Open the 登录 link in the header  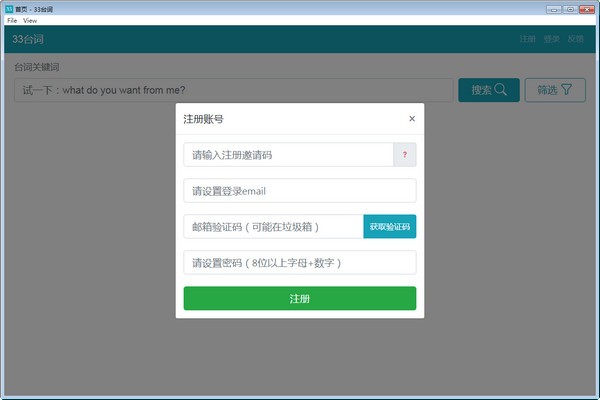click(x=552, y=39)
